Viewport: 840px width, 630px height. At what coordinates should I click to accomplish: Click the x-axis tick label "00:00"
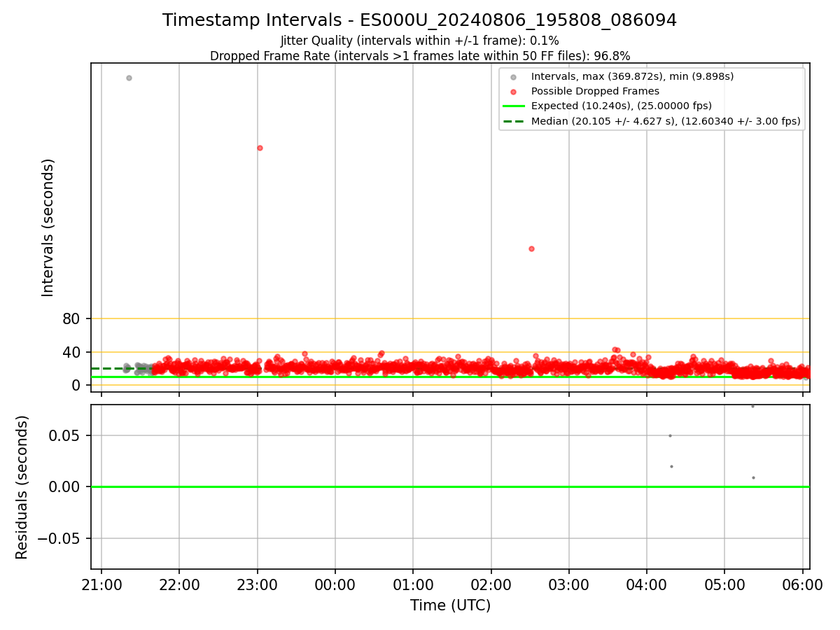coord(335,584)
